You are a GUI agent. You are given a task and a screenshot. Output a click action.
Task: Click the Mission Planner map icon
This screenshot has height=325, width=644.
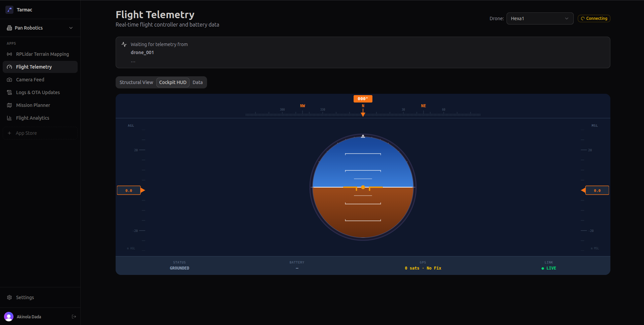click(x=9, y=105)
